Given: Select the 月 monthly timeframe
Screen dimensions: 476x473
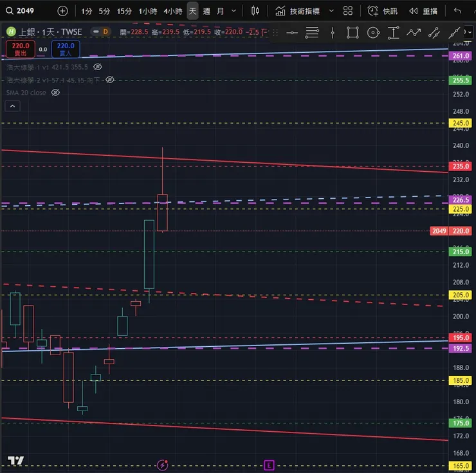Looking at the screenshot, I should [221, 11].
